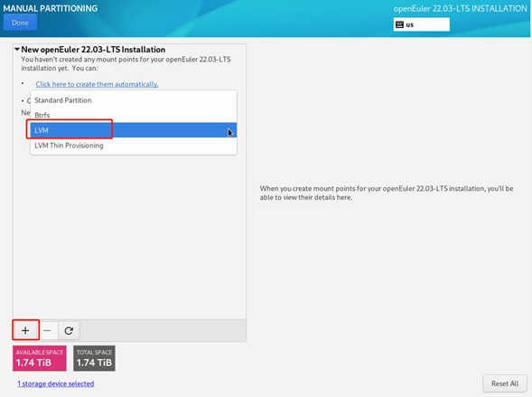Click the 'able to view their details here' text
The image size is (532, 397).
tap(306, 197)
